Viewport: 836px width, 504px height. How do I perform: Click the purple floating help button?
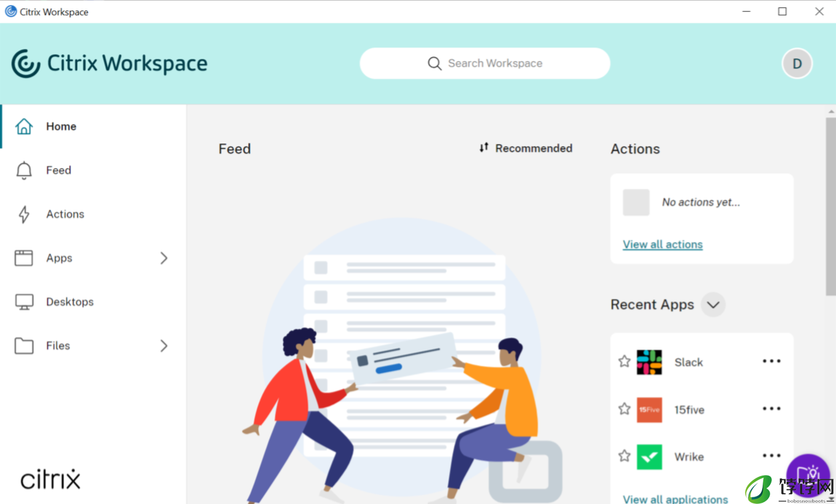click(x=808, y=475)
